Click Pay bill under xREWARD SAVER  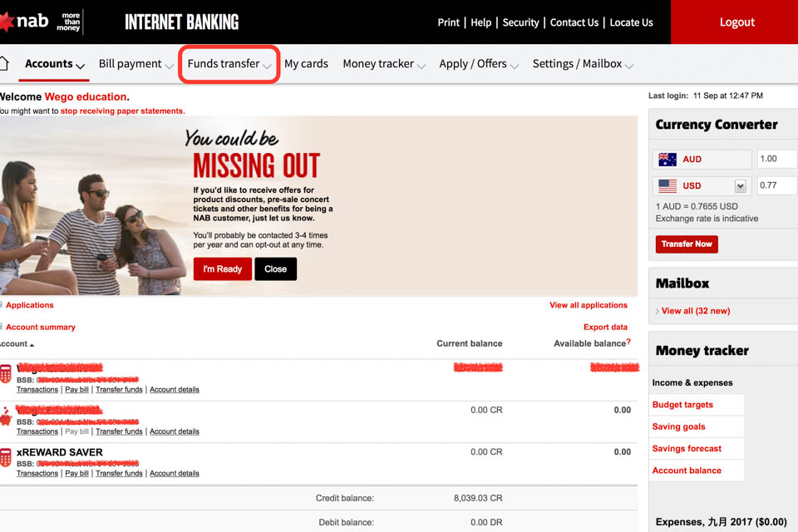coord(76,474)
